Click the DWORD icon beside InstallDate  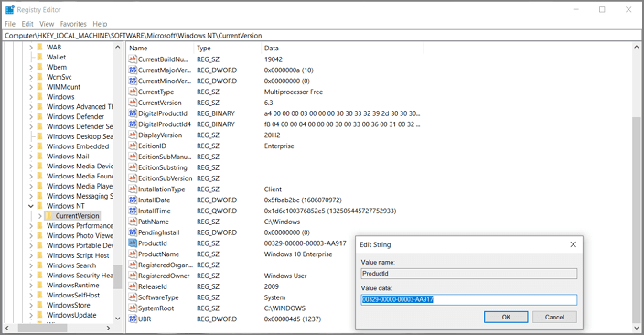point(133,200)
